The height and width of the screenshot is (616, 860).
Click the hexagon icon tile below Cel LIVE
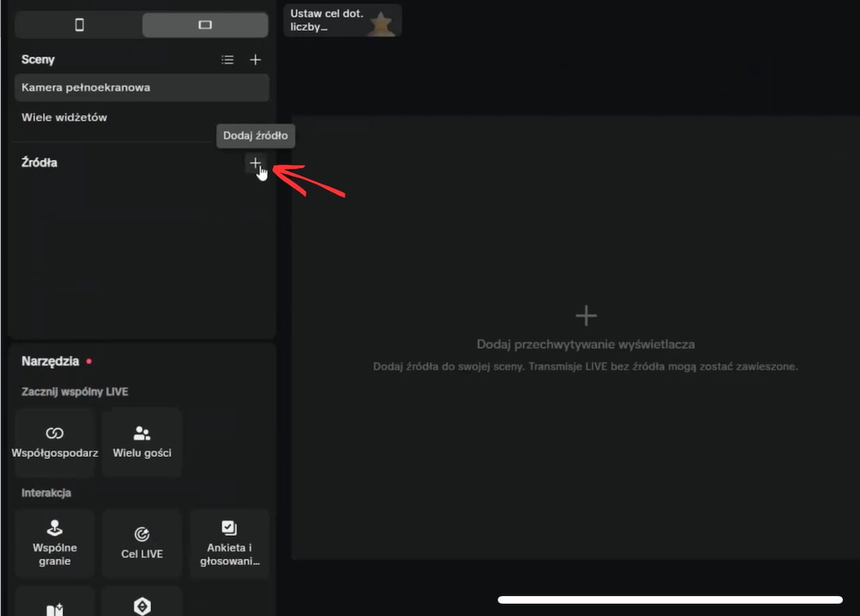coord(142,605)
